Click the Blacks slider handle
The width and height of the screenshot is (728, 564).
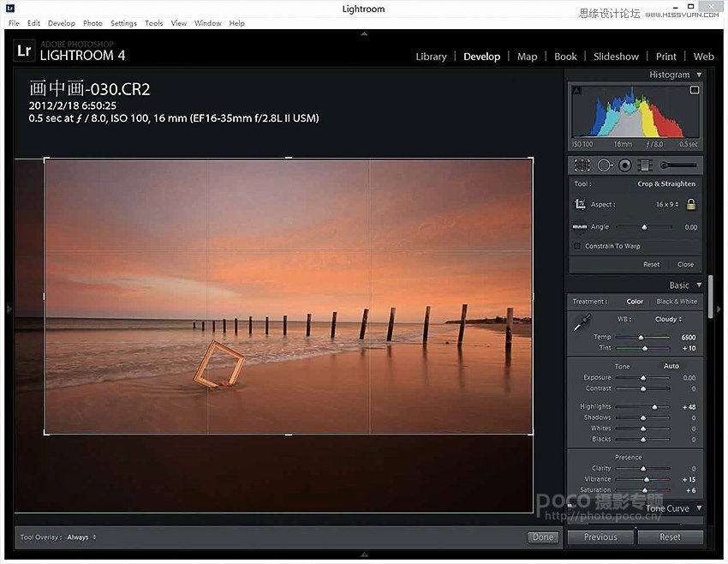[643, 440]
